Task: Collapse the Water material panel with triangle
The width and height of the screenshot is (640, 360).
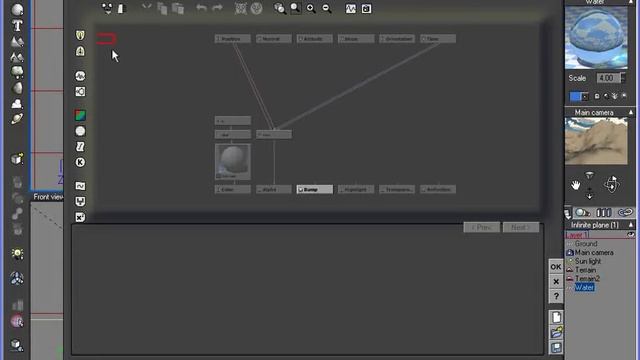Action: [x=631, y=2]
